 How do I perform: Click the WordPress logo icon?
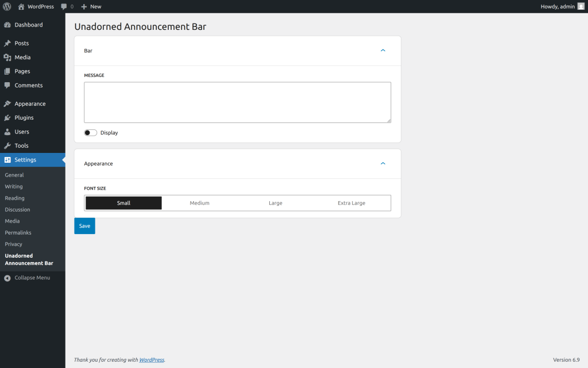tap(7, 6)
